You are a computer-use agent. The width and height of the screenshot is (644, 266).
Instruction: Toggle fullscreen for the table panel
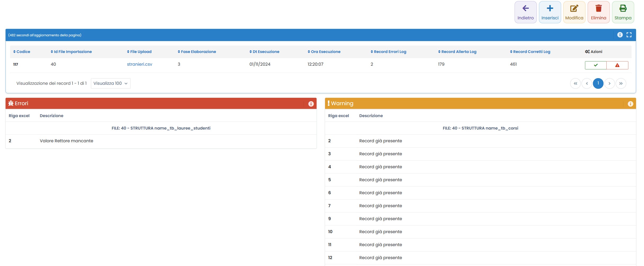(629, 35)
